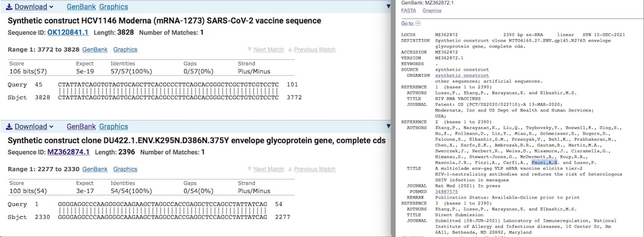Open GenBank link beside Range 1: 3772 to 3828
The width and height of the screenshot is (644, 237).
tap(95, 50)
